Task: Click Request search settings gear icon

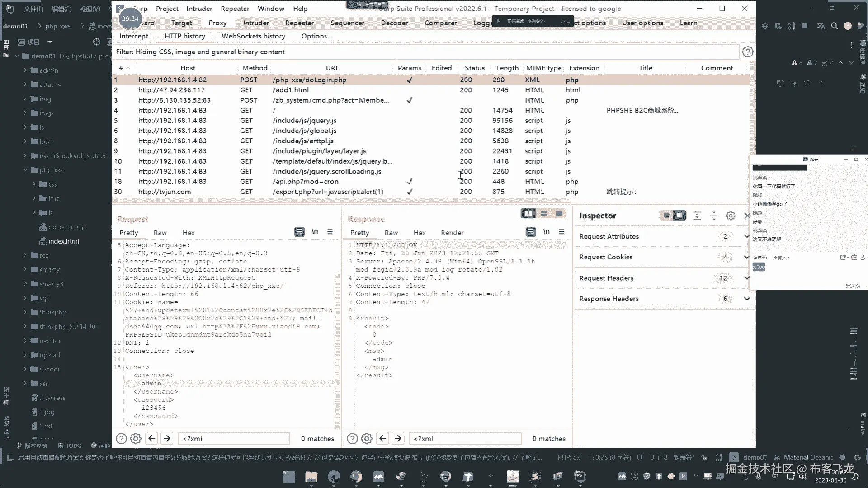Action: tap(136, 438)
